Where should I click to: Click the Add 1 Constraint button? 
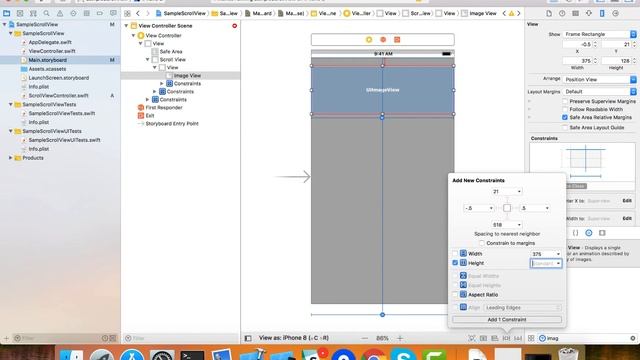click(x=507, y=320)
